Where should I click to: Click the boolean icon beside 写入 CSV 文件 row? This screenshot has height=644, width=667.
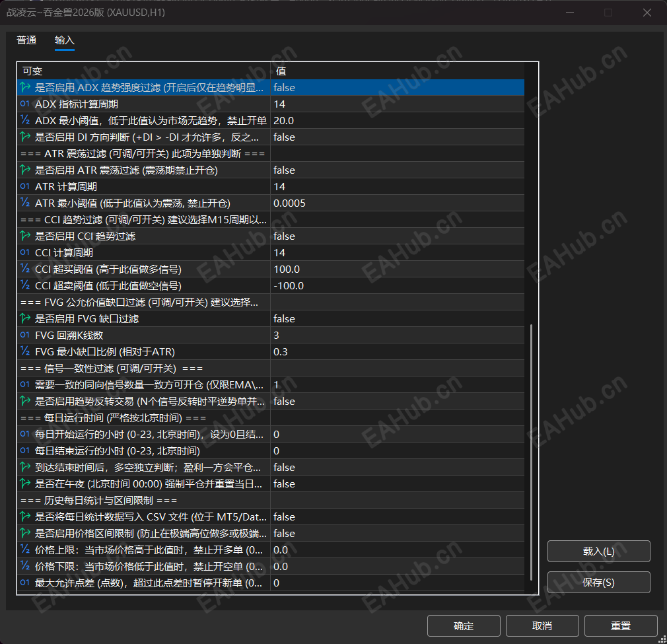click(25, 517)
